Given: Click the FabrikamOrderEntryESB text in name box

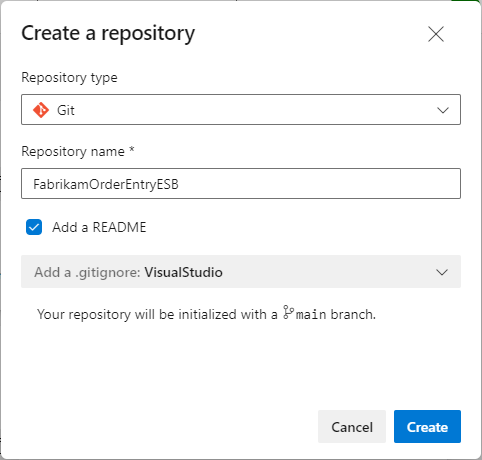Looking at the screenshot, I should click(106, 184).
